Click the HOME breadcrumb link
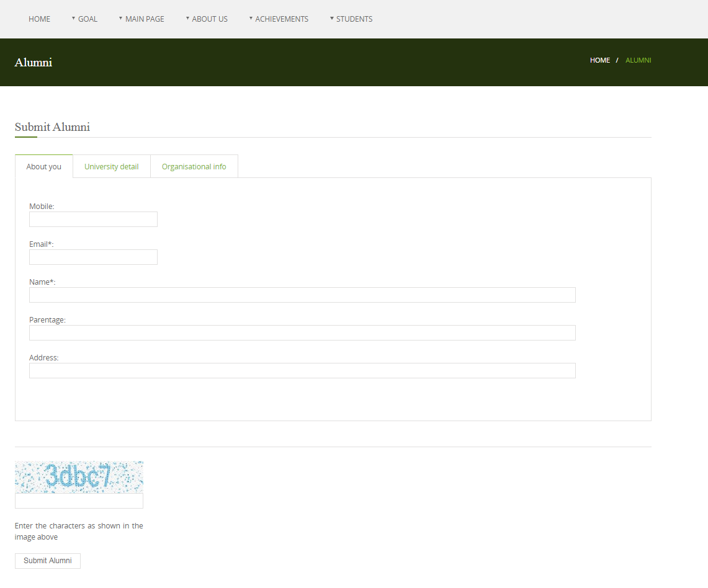 coord(599,60)
